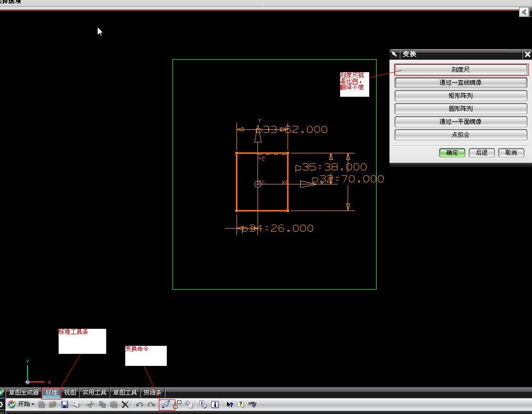This screenshot has width=532, height=414.
Task: Choose 矩形阵列 option
Action: (461, 96)
